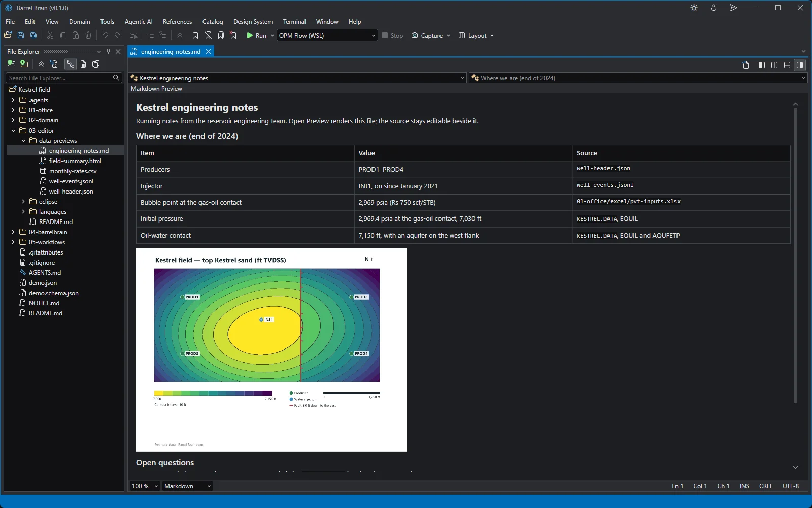
Task: Toggle stacked horizontal split view layout
Action: click(x=787, y=65)
